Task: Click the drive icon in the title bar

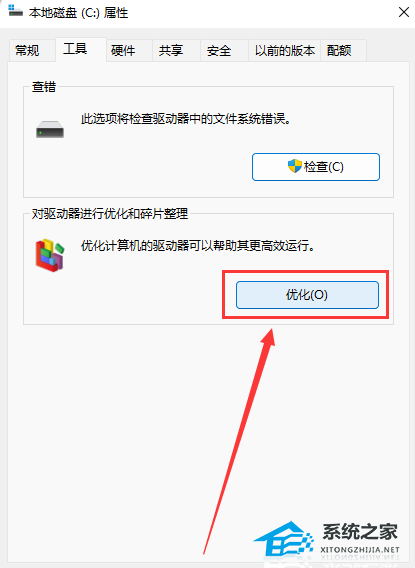Action: [15, 11]
